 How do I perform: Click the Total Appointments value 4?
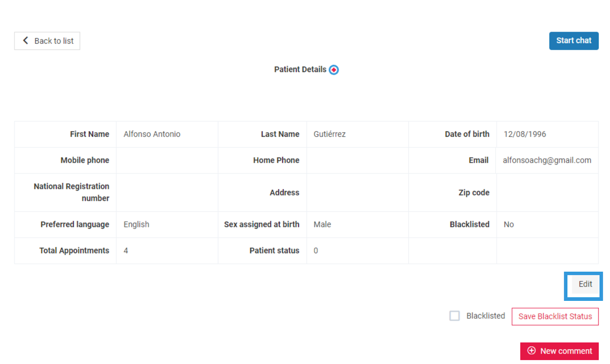point(126,251)
